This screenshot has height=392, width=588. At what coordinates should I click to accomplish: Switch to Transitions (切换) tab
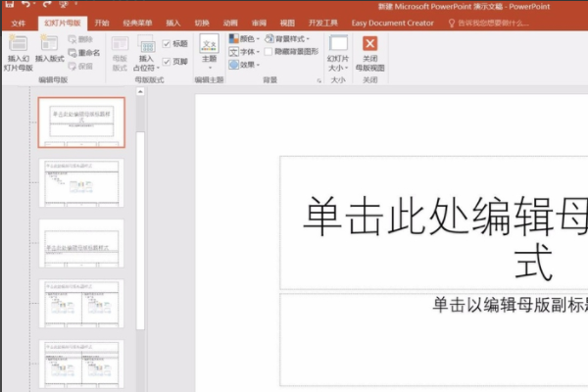pos(202,24)
